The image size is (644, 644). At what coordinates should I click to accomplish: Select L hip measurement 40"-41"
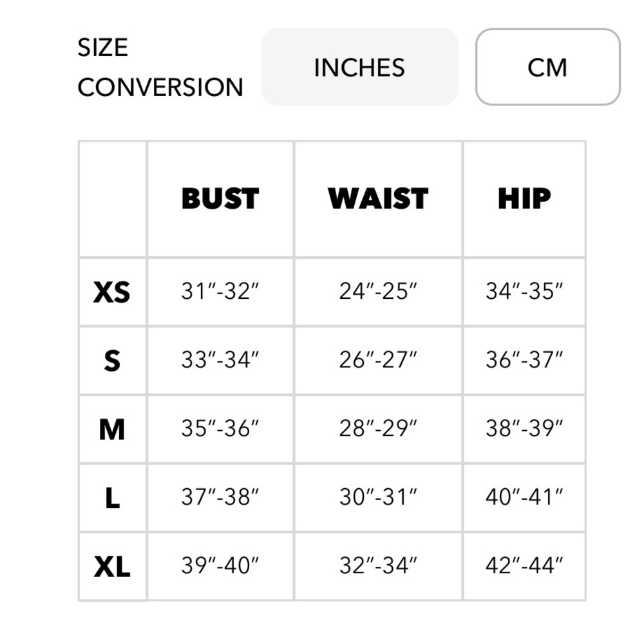coord(524,497)
